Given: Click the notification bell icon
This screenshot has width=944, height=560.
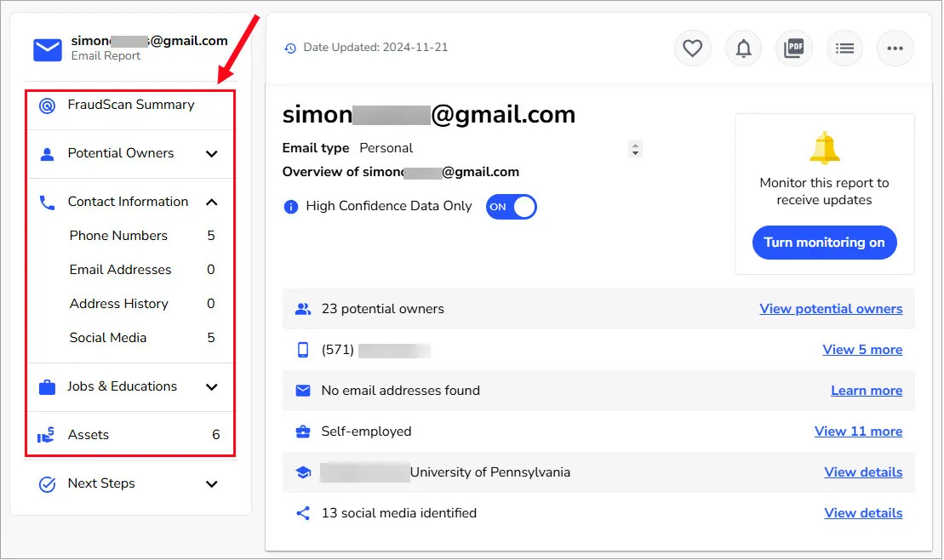Looking at the screenshot, I should pos(743,49).
